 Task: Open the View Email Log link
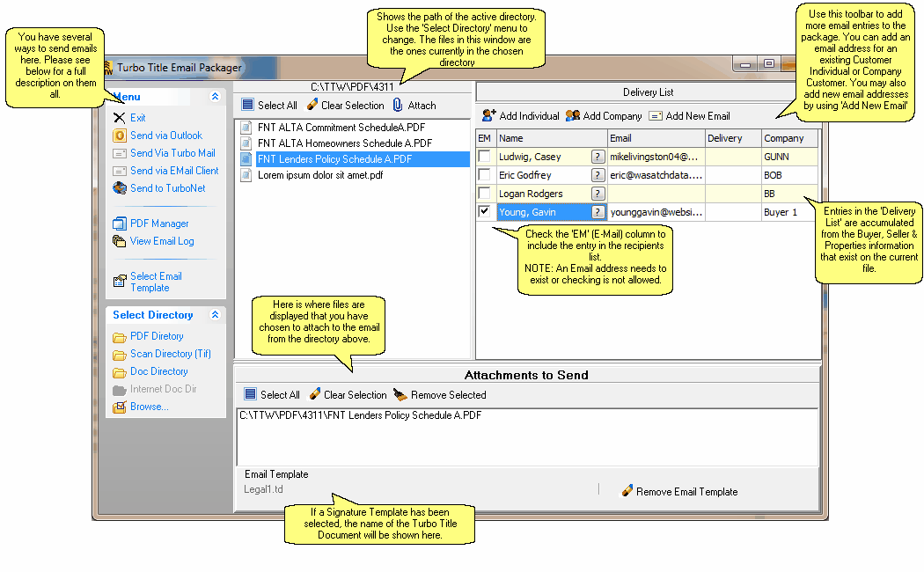point(162,241)
